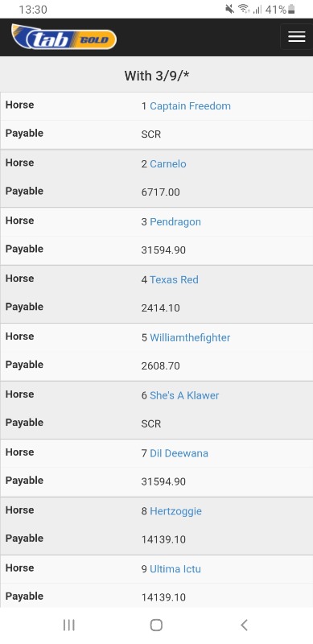
Task: Tap the status bar clock 13:30
Action: pyautogui.click(x=33, y=10)
